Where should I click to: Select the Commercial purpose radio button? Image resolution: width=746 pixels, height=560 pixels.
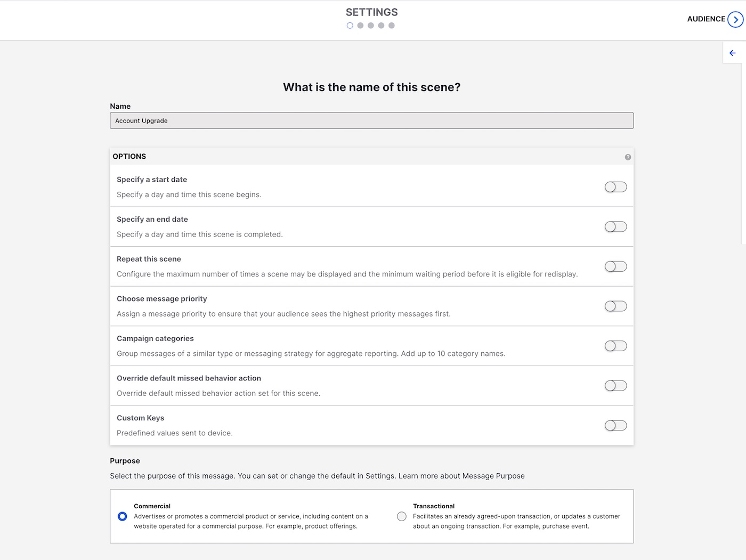click(x=123, y=516)
